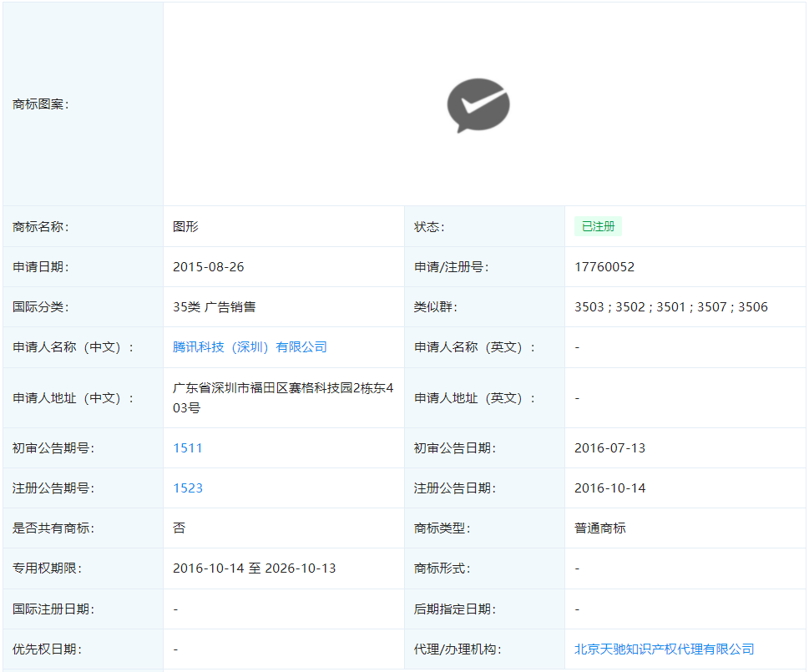Click the 状态 label cell
The height and width of the screenshot is (672, 809).
[x=484, y=227]
